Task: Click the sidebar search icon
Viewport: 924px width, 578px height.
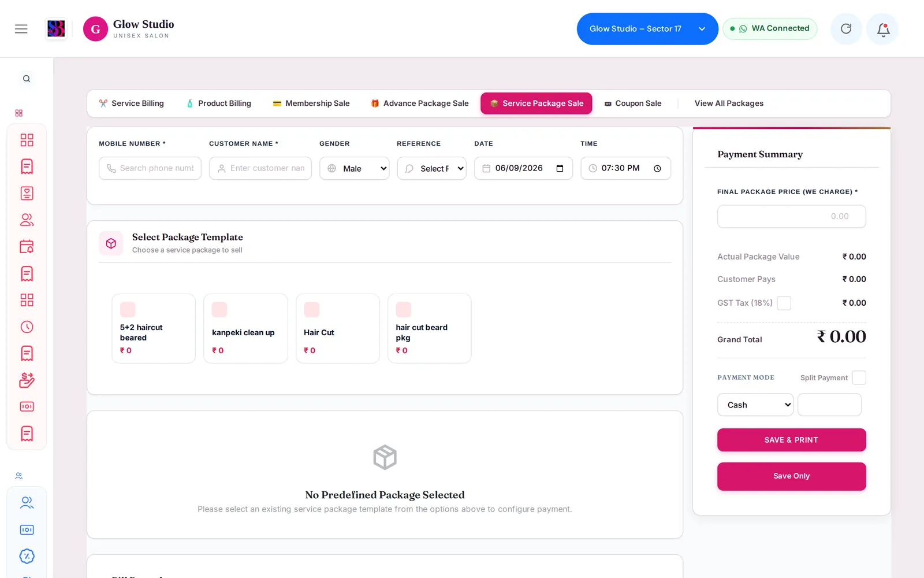Action: pos(27,79)
